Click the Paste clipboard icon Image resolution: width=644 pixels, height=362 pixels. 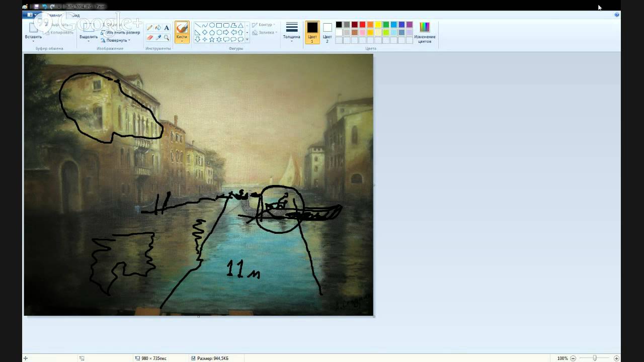33,27
